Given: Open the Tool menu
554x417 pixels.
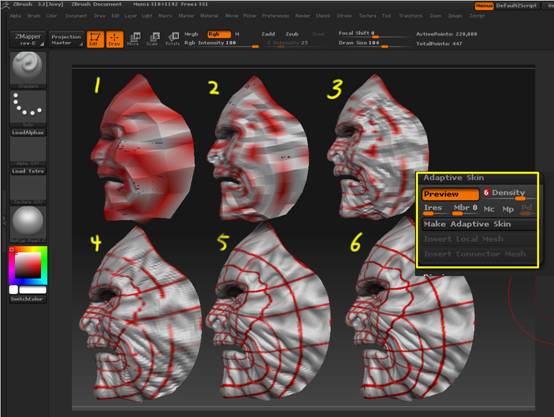Looking at the screenshot, I should (x=387, y=16).
